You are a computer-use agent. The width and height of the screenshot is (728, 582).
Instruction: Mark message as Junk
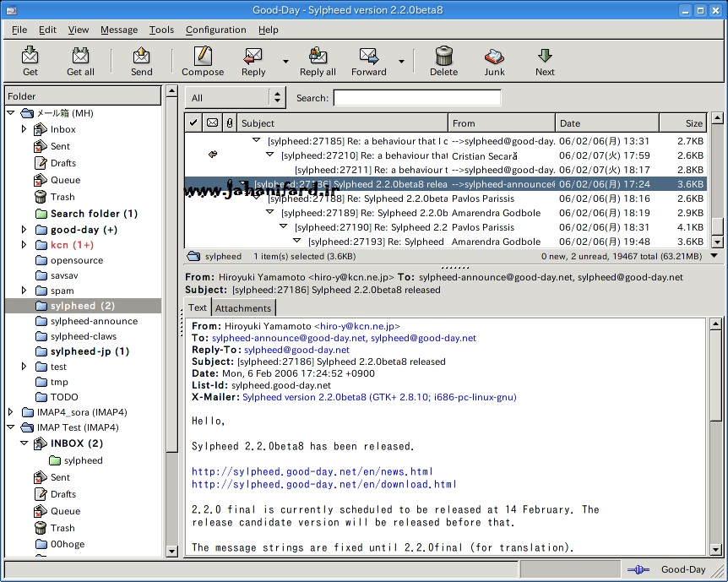[x=494, y=57]
